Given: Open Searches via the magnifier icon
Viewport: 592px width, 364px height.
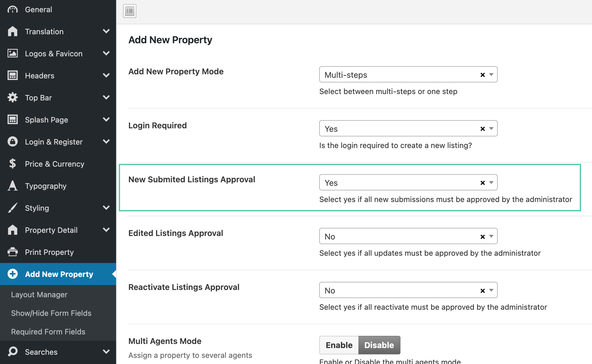Looking at the screenshot, I should click(12, 352).
